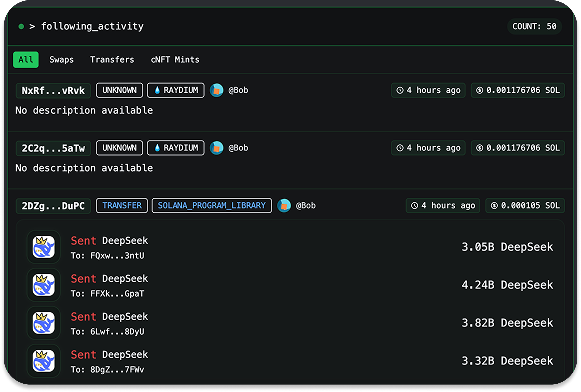Click the RAYDIUM badge on the second transaction
Viewport: 581px width, 392px height.
click(x=175, y=148)
